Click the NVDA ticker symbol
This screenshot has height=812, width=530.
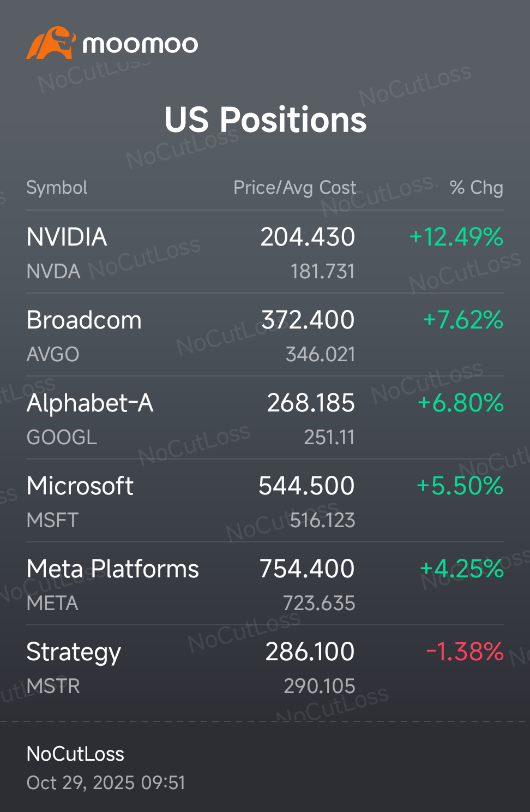coord(52,271)
